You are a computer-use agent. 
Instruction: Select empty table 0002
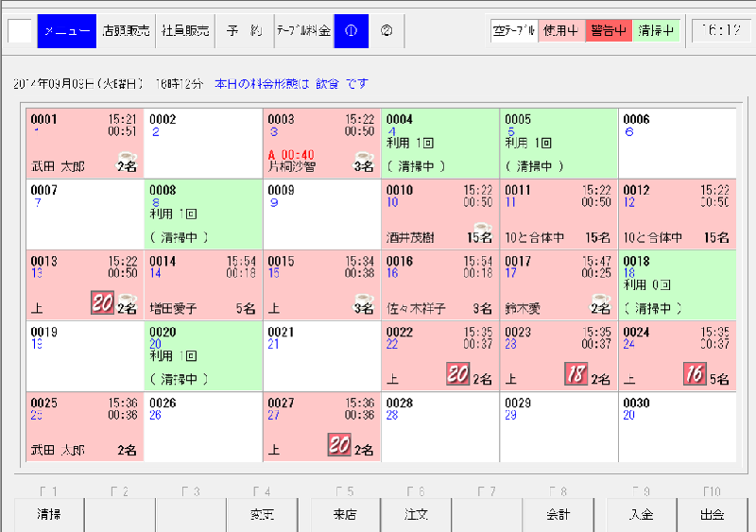(203, 144)
